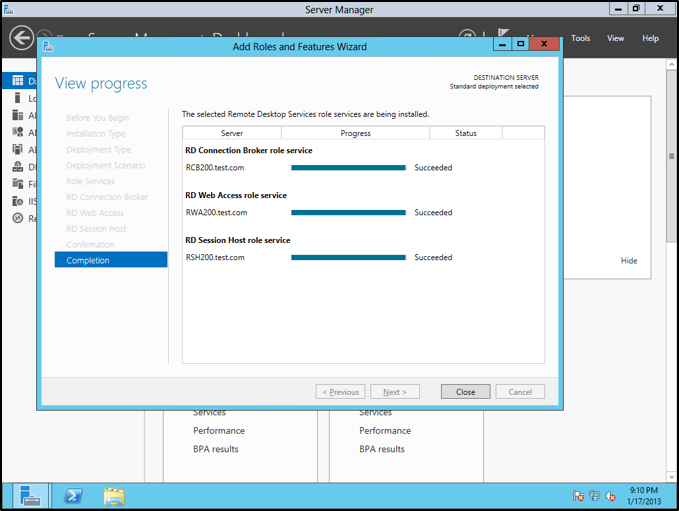
Task: Open the File Services sidebar icon
Action: [18, 184]
